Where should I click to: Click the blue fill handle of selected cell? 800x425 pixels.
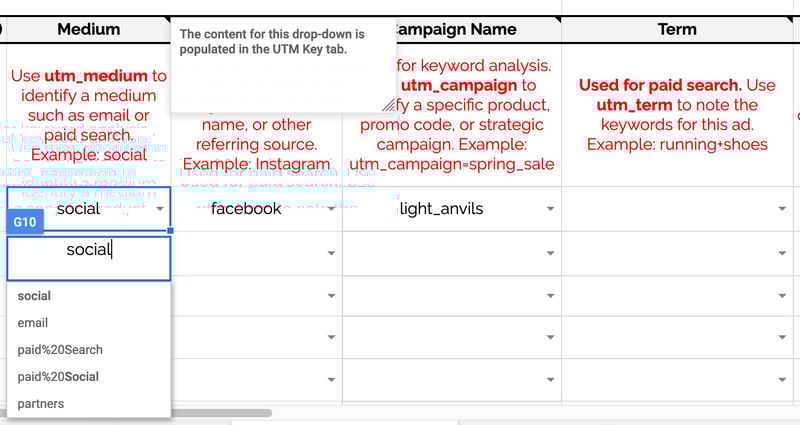point(170,231)
